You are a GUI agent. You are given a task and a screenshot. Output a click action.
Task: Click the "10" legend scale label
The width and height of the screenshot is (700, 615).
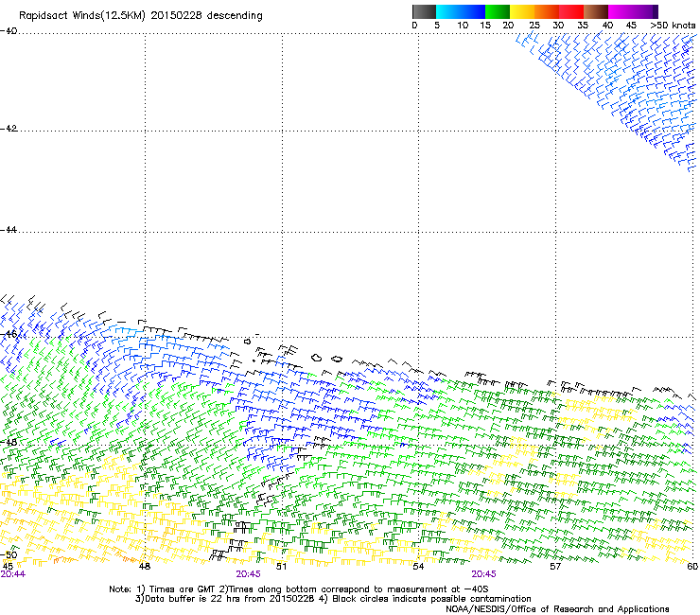click(463, 26)
